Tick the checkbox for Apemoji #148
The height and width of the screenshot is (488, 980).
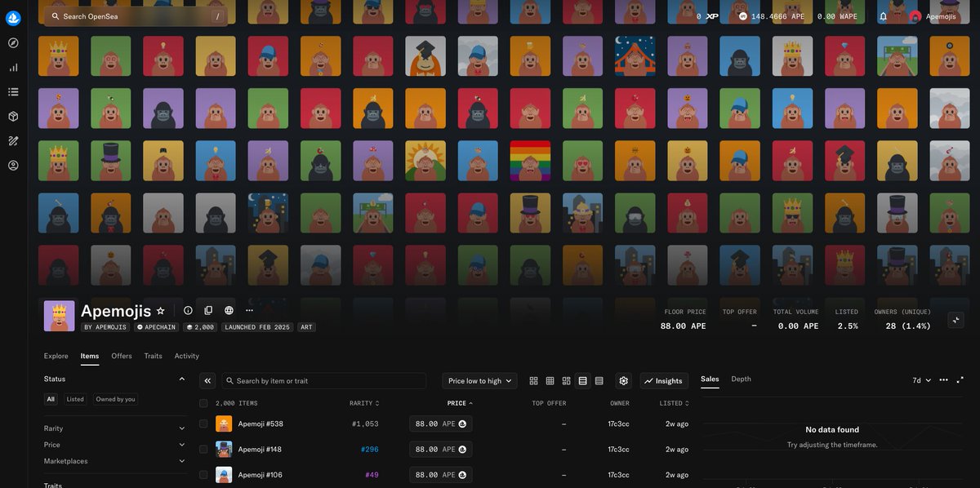(203, 449)
